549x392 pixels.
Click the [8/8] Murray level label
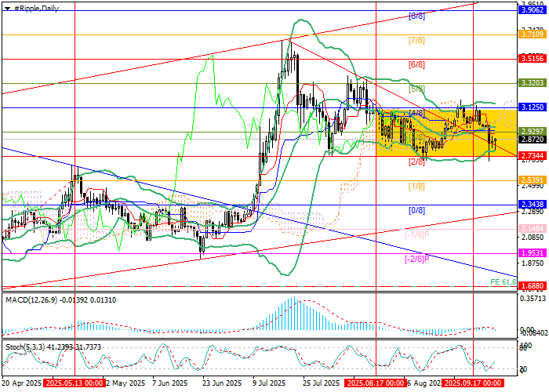416,16
